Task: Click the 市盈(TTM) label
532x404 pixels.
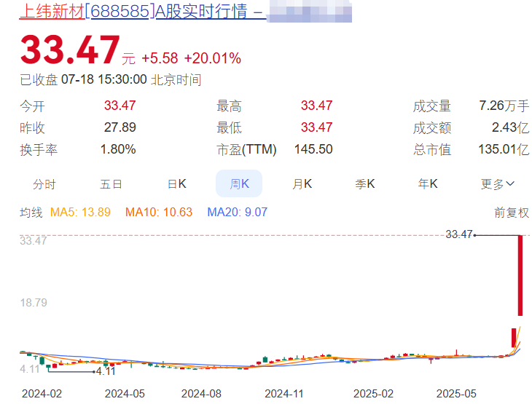Action: pyautogui.click(x=247, y=149)
